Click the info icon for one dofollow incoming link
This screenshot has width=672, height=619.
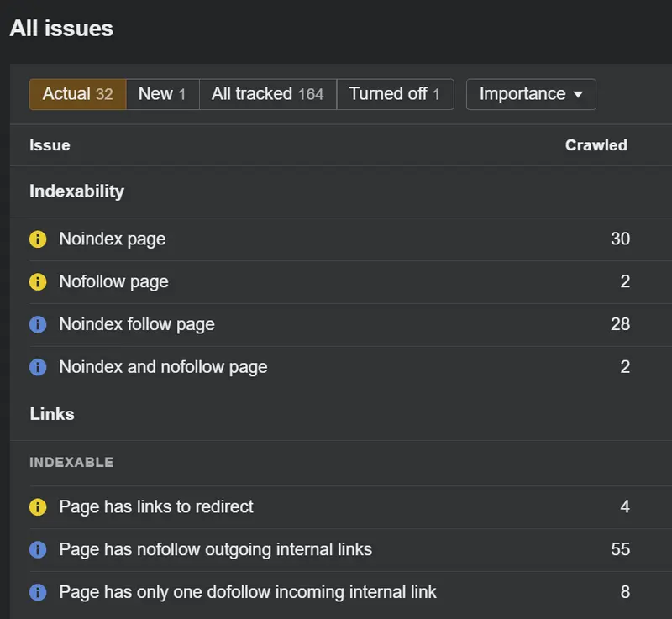tap(37, 592)
